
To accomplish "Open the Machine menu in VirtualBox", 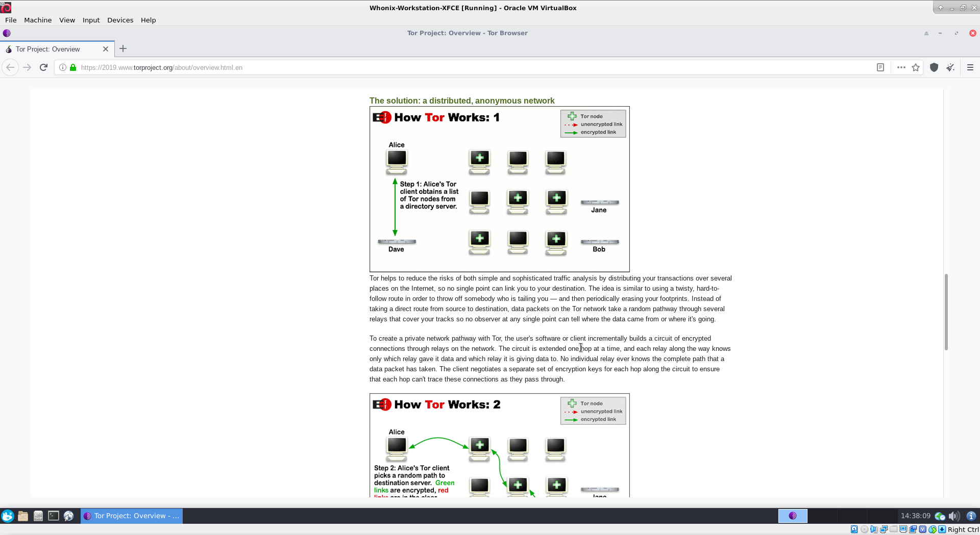I will point(38,20).
